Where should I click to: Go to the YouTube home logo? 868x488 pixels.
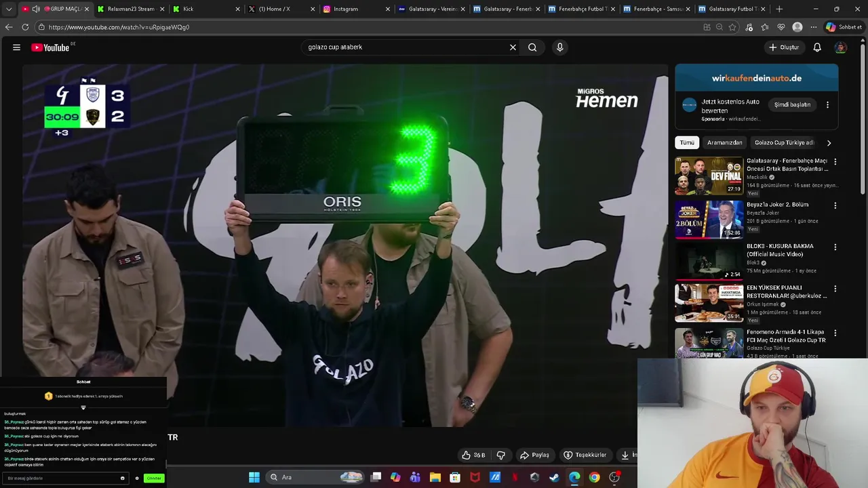pyautogui.click(x=51, y=47)
